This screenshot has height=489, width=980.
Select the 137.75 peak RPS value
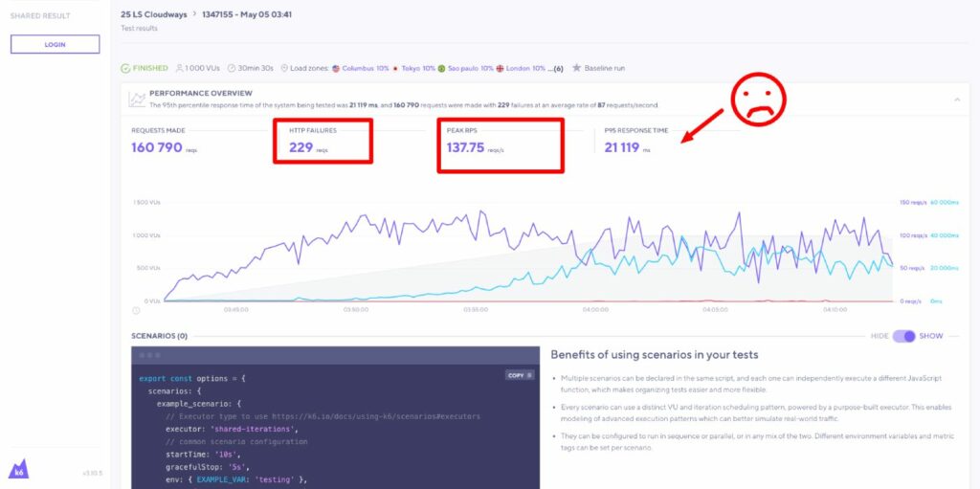pyautogui.click(x=466, y=147)
